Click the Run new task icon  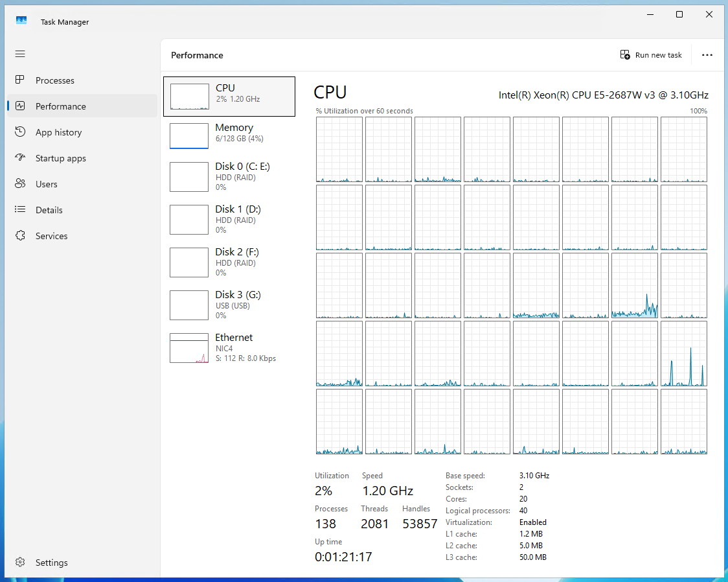(625, 55)
